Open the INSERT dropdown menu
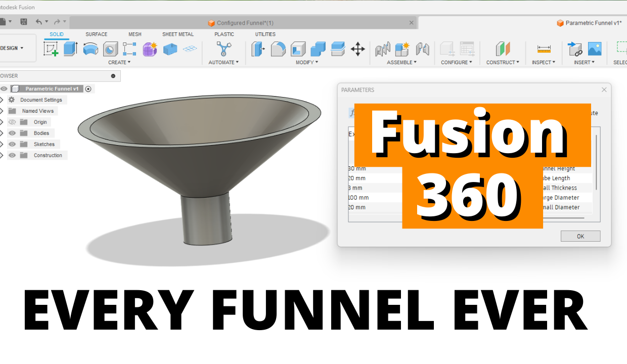Viewport: 627px width, 364px height. click(x=584, y=63)
